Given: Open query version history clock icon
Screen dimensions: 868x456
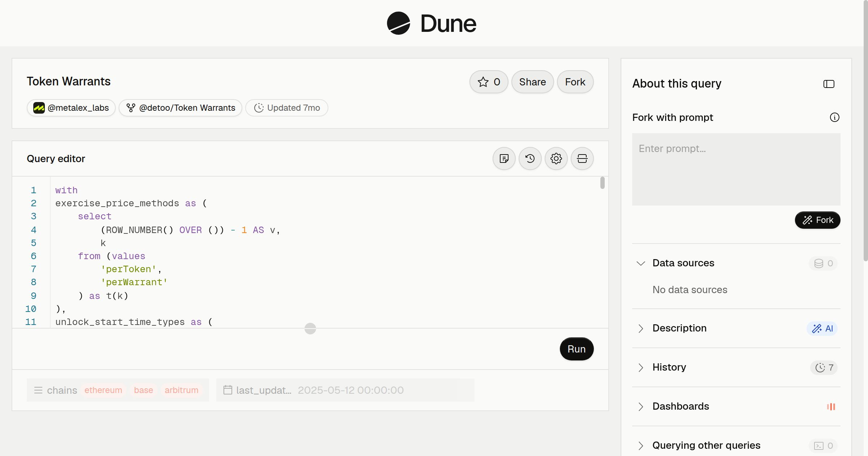Looking at the screenshot, I should point(530,159).
